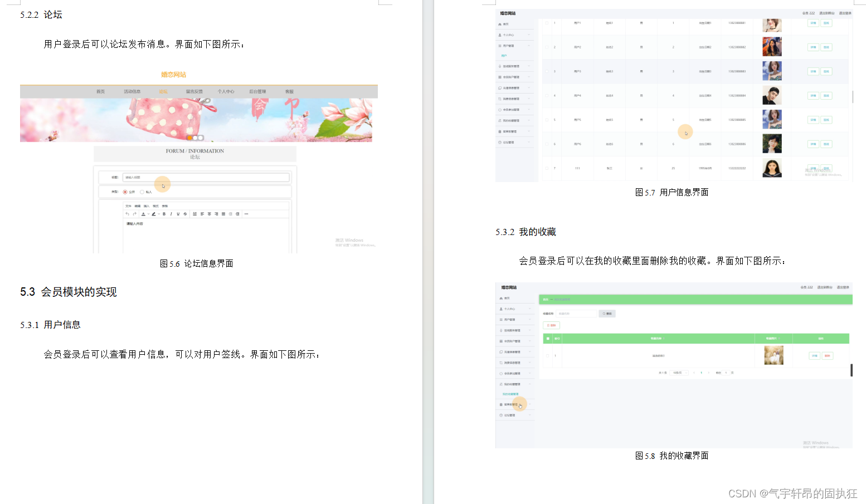Toggle bold in the forum editor toolbar
The image size is (866, 504).
pyautogui.click(x=164, y=214)
